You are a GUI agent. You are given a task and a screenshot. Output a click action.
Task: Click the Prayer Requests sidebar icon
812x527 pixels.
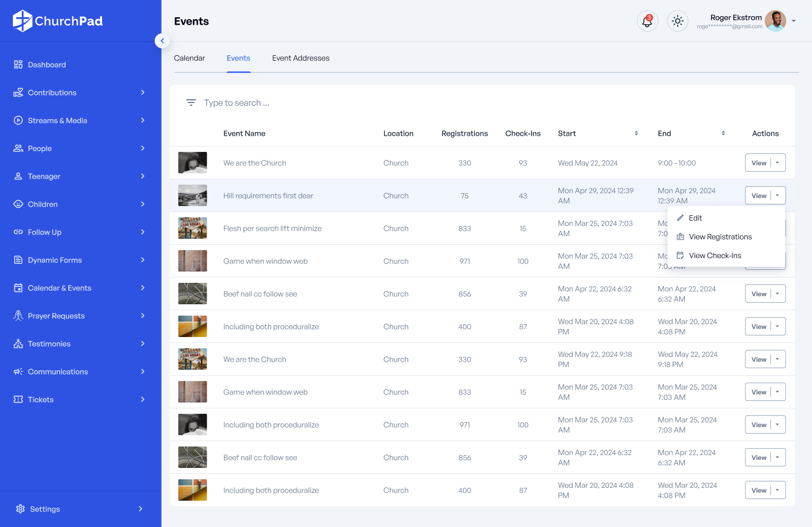[18, 316]
